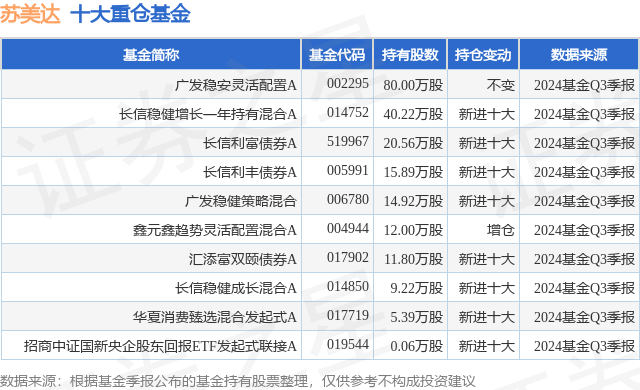
Task: Click fund code 017902
Action: (348, 257)
